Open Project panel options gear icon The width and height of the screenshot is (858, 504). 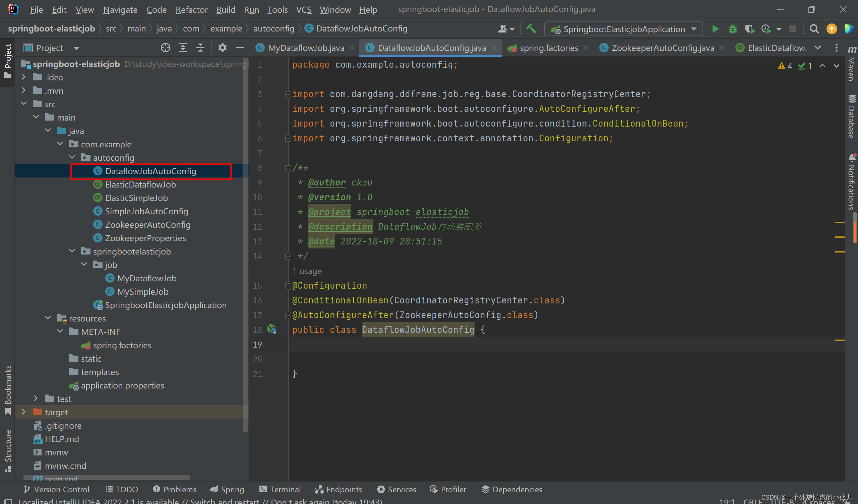click(x=223, y=48)
